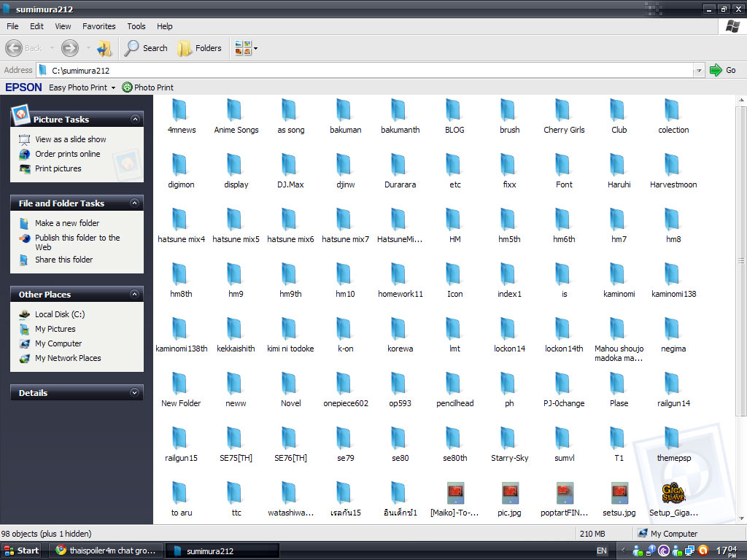Viewport: 747px width, 560px height.
Task: Collapse the Picture Tasks panel
Action: click(135, 119)
